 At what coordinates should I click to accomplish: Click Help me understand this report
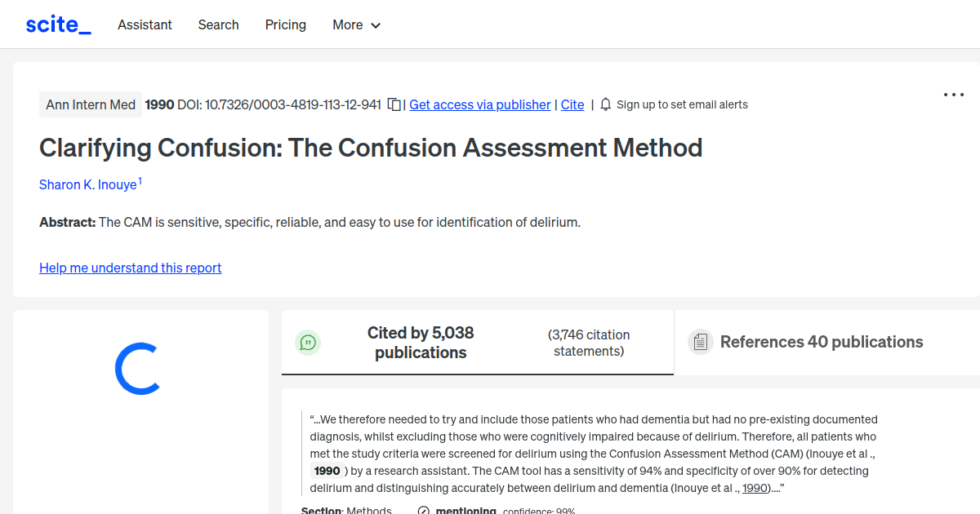pyautogui.click(x=130, y=268)
